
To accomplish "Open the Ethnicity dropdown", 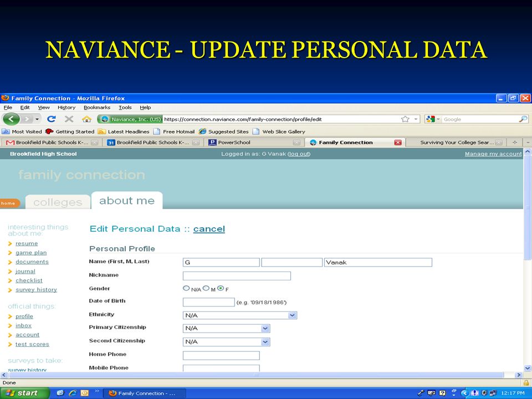I will 240,315.
